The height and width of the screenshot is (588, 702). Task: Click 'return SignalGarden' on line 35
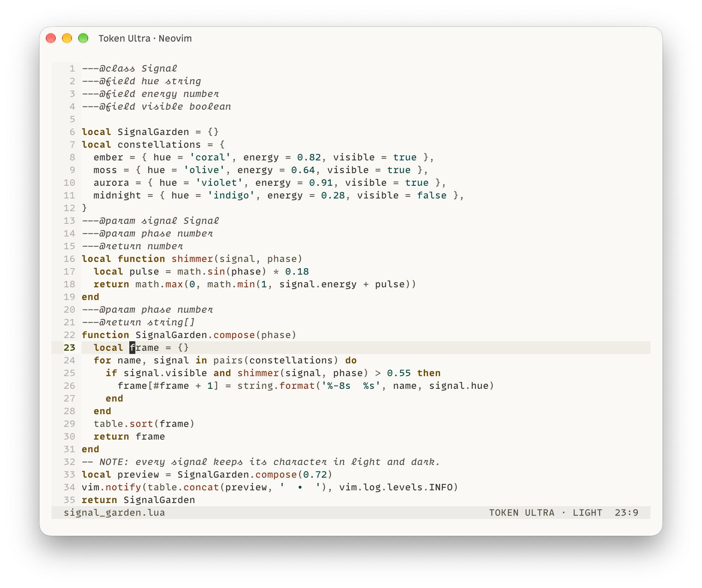click(x=138, y=500)
